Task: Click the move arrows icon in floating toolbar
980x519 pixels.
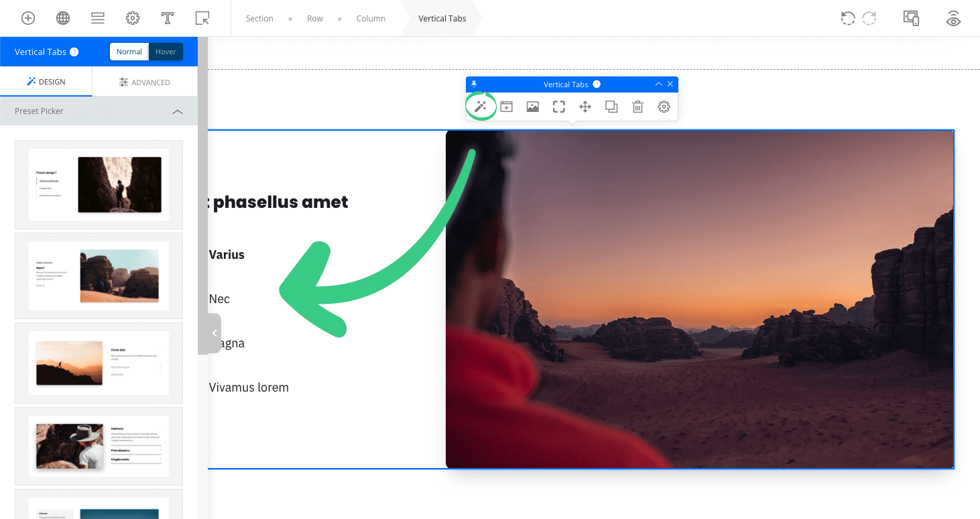Action: click(585, 107)
